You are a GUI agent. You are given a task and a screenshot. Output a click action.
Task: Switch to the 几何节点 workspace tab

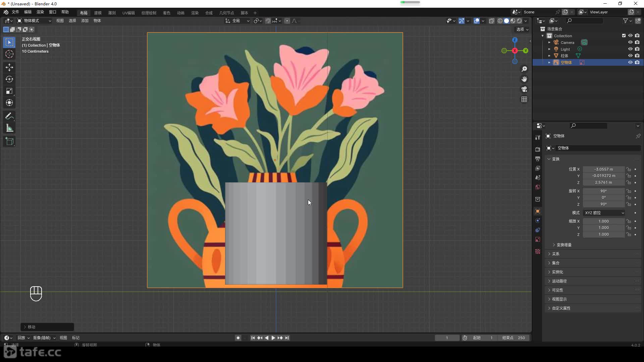point(227,13)
